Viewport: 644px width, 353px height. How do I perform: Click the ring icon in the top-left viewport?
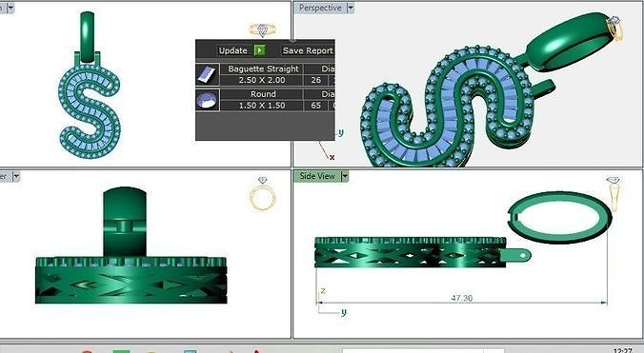262,29
